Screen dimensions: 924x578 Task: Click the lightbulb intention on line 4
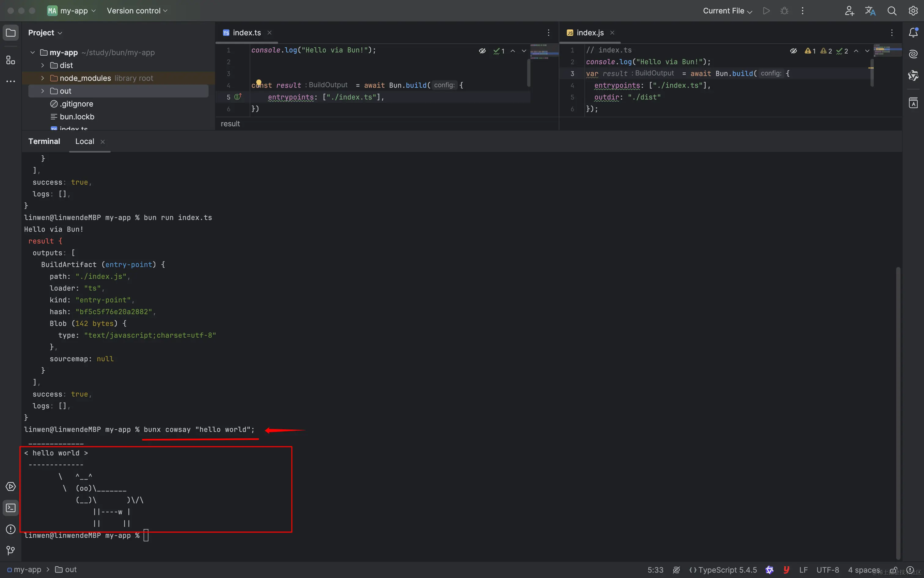click(x=258, y=83)
